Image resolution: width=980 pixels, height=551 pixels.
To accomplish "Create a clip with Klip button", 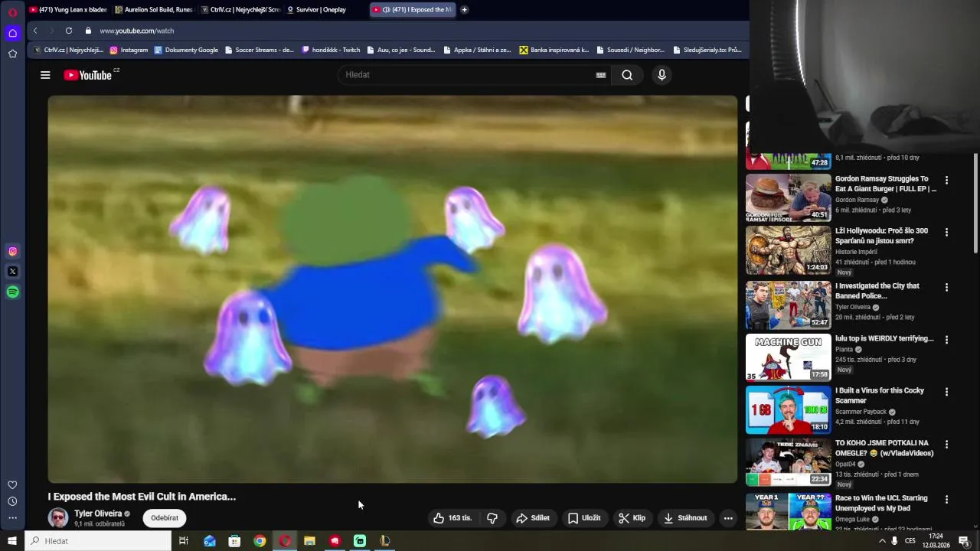I will [x=632, y=518].
